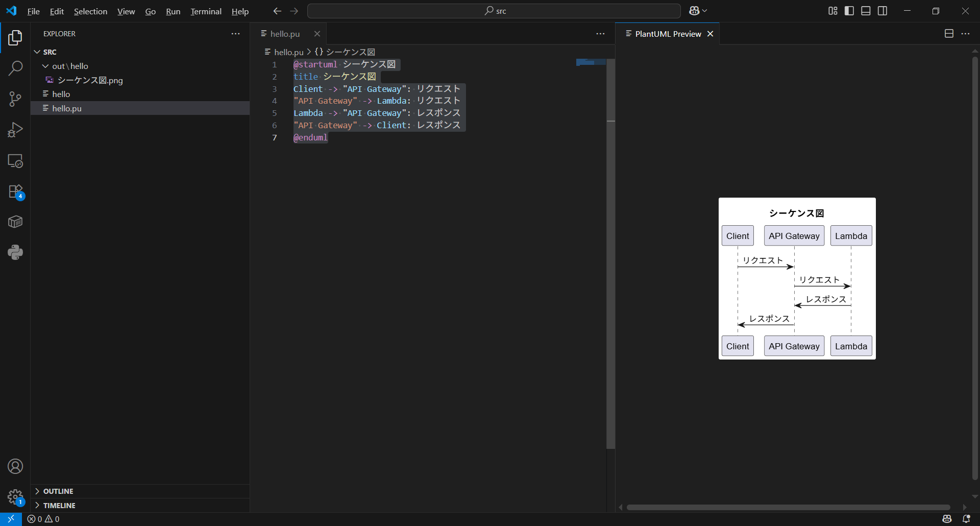
Task: Open the Extensions view
Action: [15, 192]
